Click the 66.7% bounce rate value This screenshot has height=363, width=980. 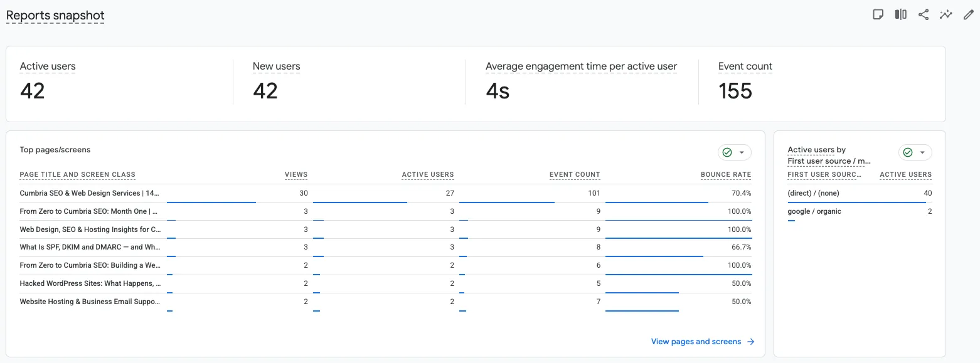pyautogui.click(x=742, y=247)
